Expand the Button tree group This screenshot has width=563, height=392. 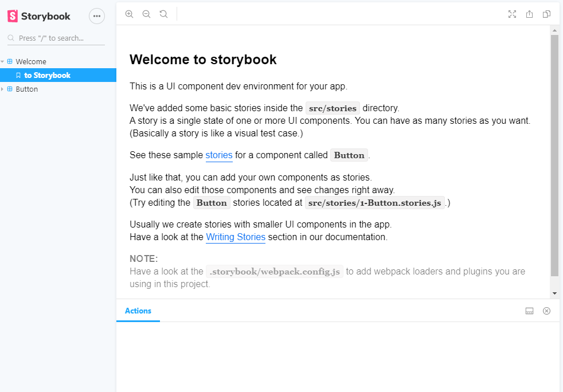point(2,89)
